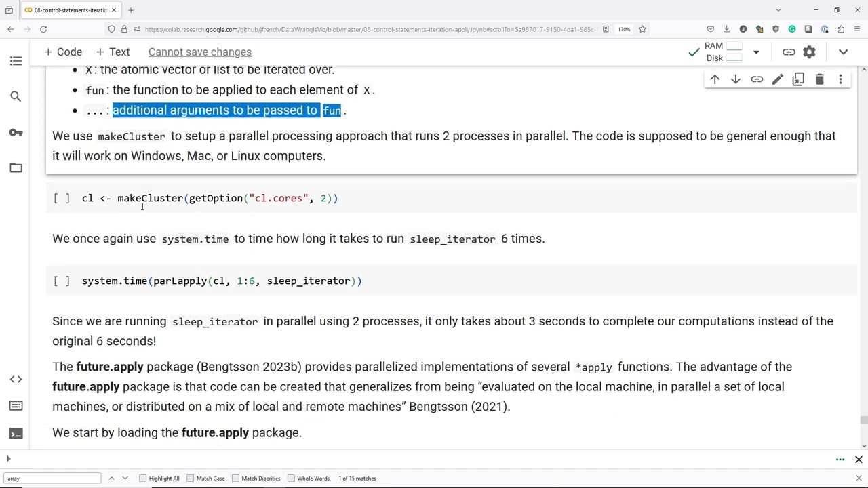Image resolution: width=868 pixels, height=488 pixels.
Task: Copy link to the selected cell
Action: click(757, 79)
